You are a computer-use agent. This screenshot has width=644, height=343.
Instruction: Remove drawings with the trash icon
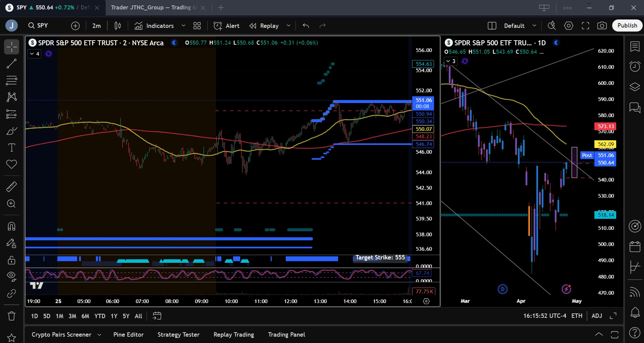[x=11, y=316]
